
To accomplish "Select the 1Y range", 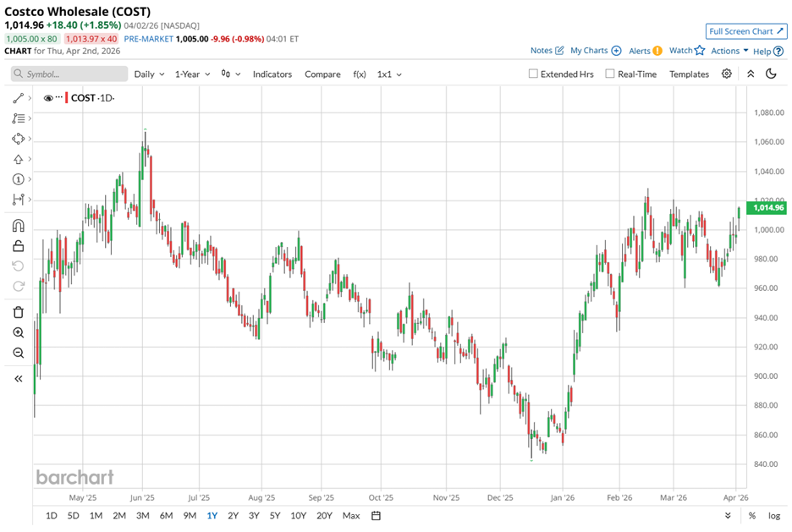I will 212,515.
